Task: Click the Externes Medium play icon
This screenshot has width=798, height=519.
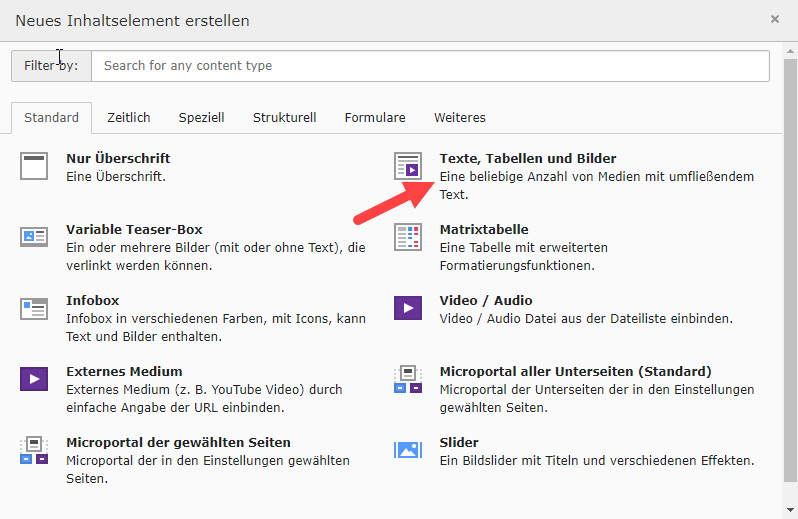Action: pyautogui.click(x=34, y=379)
